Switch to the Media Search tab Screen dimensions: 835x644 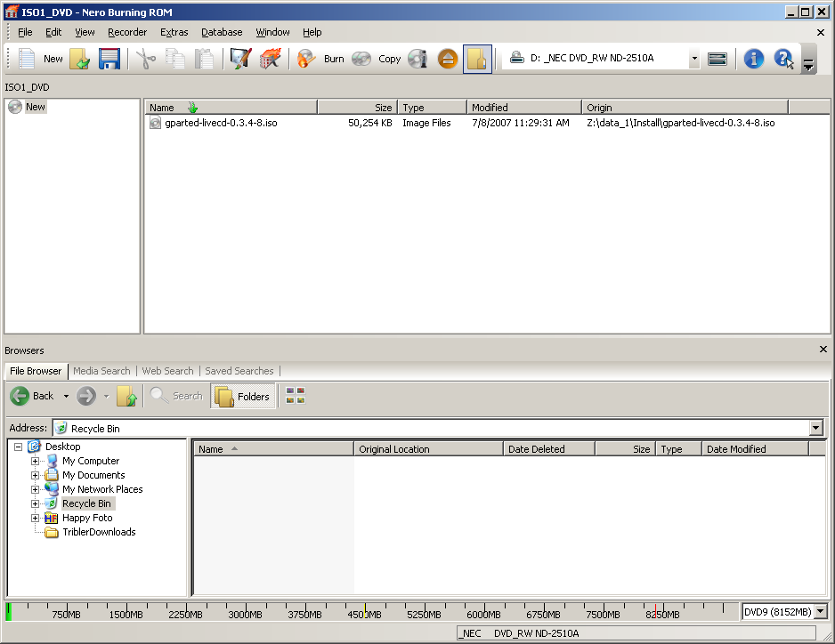coord(101,371)
